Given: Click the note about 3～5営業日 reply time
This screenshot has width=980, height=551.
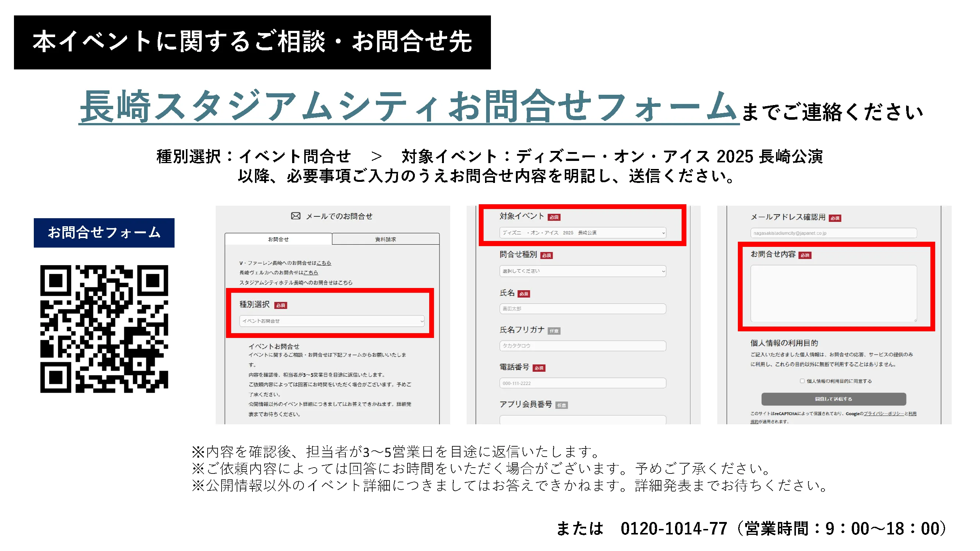Looking at the screenshot, I should click(396, 452).
